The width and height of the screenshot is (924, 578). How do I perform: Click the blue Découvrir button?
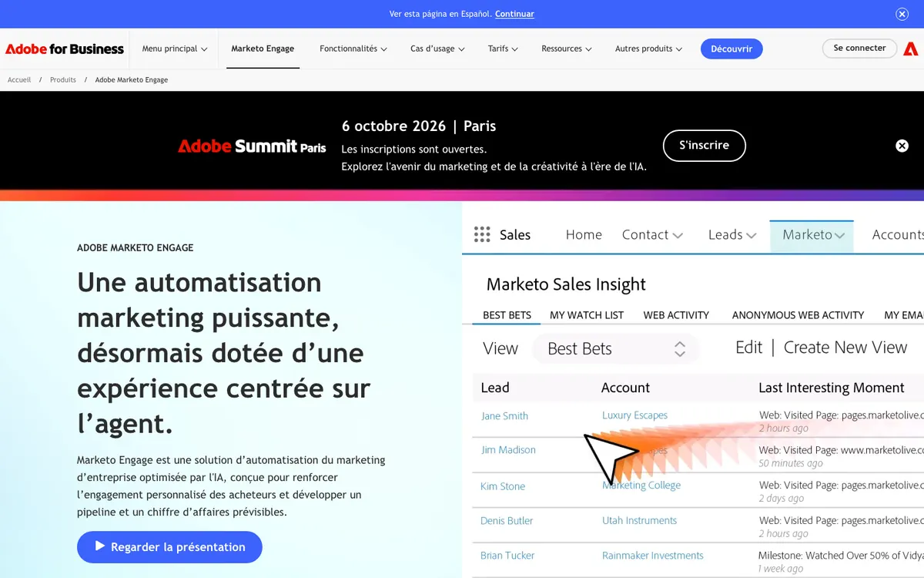click(x=731, y=49)
